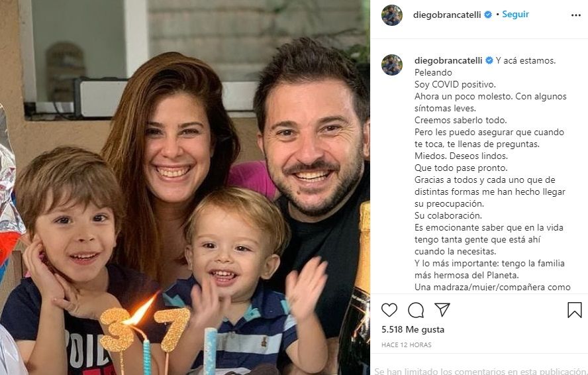Screen dimensions: 588x375
Task: Click the caption line 'Soy COVID positivo.'
Action: click(455, 84)
